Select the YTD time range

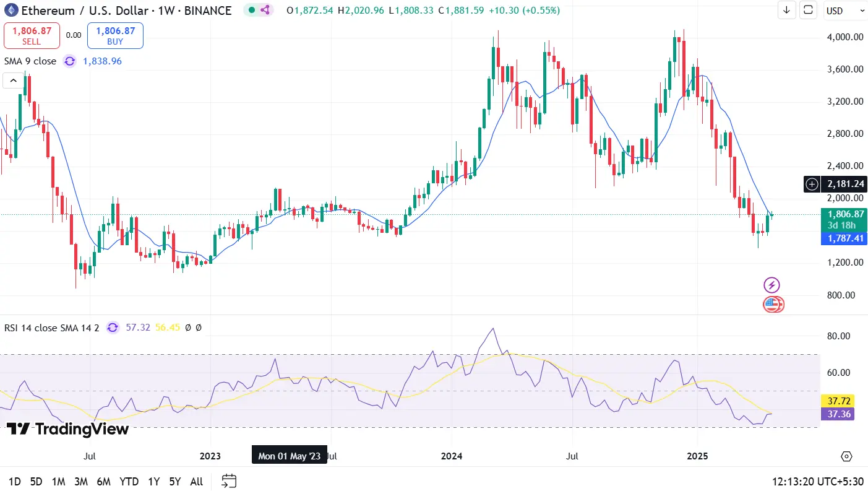click(x=129, y=482)
